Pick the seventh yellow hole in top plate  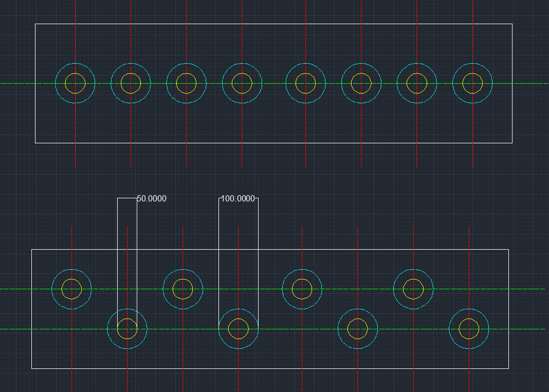[416, 83]
